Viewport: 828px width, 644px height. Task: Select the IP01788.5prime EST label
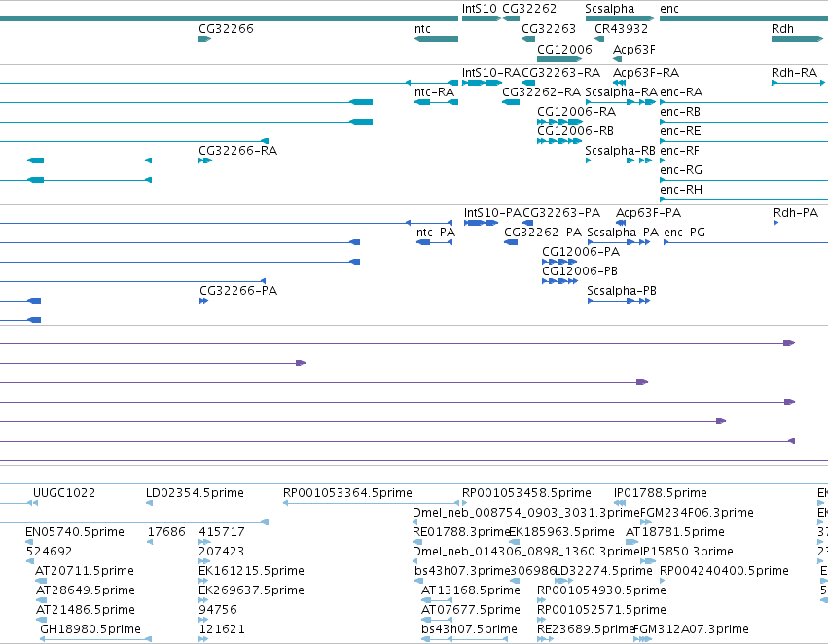(661, 493)
